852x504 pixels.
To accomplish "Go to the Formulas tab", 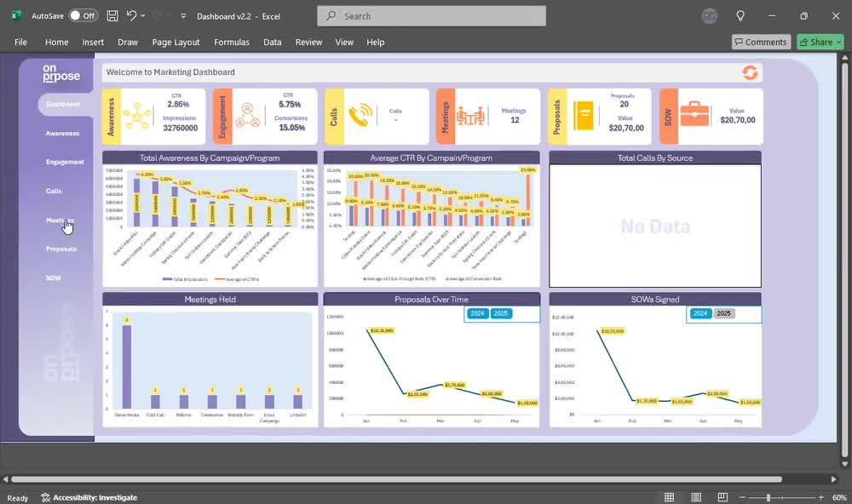I will pos(232,42).
